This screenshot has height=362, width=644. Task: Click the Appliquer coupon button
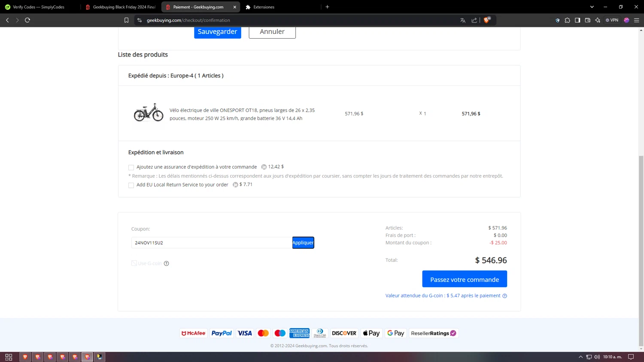point(303,243)
